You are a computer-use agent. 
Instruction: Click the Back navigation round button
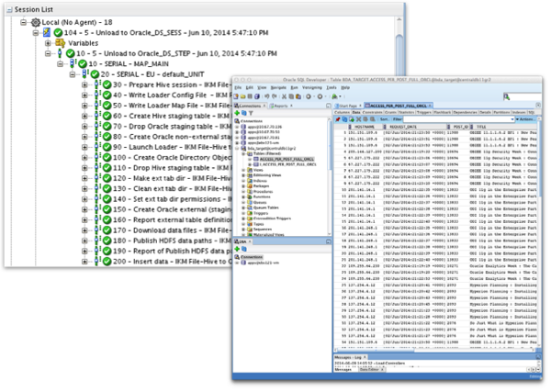coord(309,96)
